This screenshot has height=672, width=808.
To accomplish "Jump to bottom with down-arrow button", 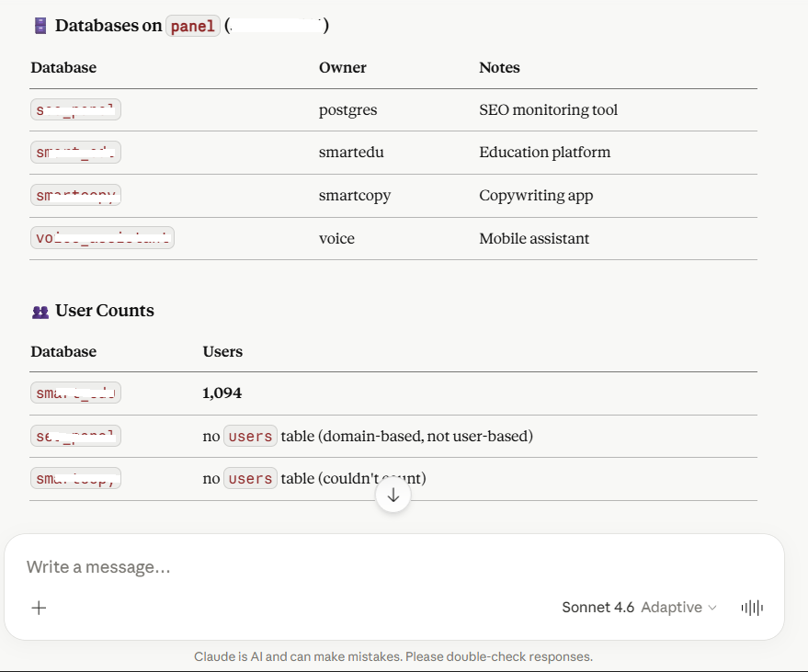I will (393, 495).
